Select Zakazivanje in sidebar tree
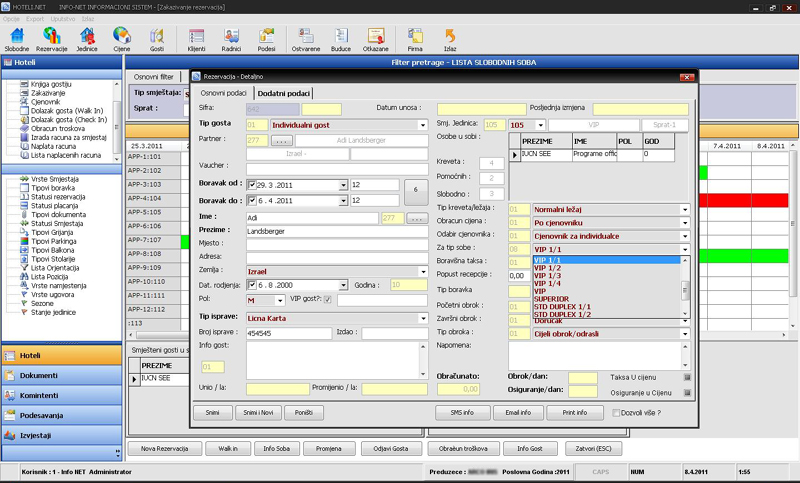800x483 pixels. [x=47, y=93]
